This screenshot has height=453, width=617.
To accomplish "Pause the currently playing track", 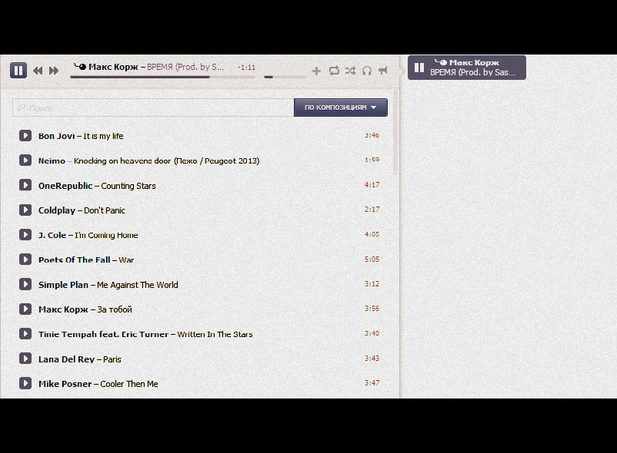I will 18,70.
